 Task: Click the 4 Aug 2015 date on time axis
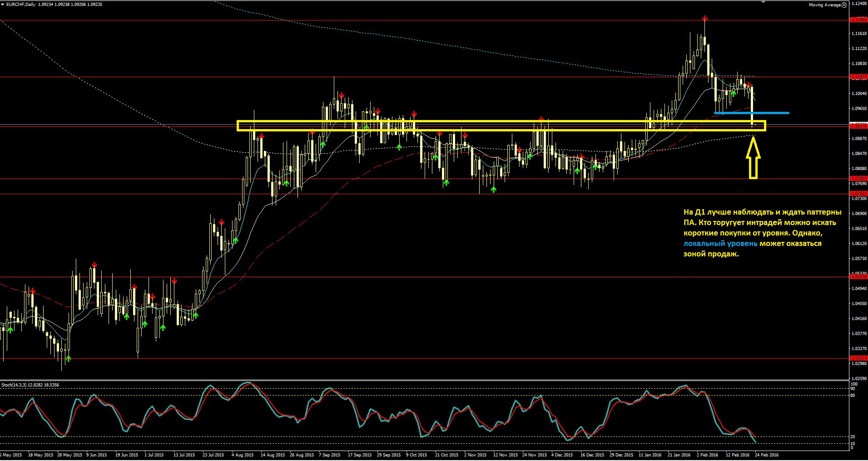[243, 455]
